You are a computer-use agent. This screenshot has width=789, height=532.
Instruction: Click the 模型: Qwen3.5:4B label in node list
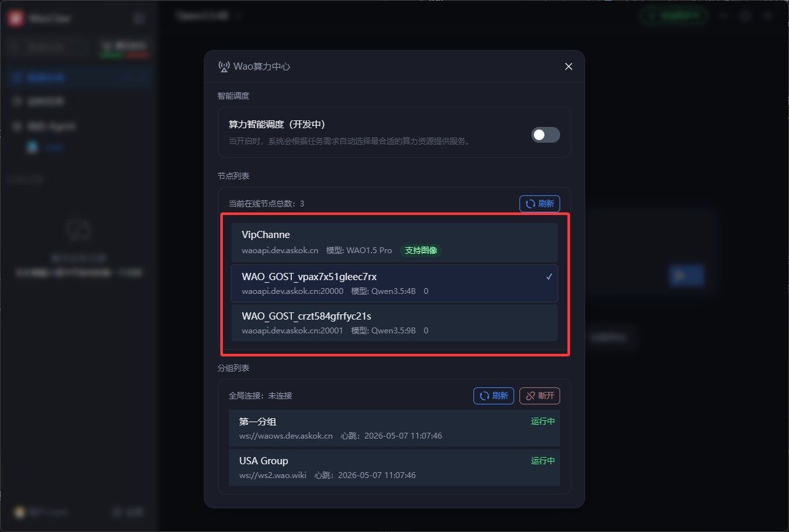[383, 291]
